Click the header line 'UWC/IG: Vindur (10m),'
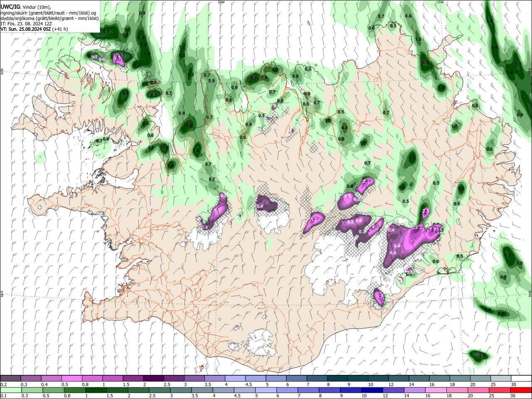This screenshot has width=532, height=399. coord(26,7)
